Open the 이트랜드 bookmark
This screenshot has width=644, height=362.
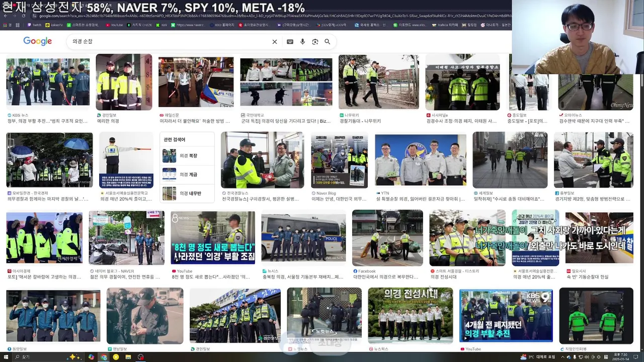tap(409, 25)
